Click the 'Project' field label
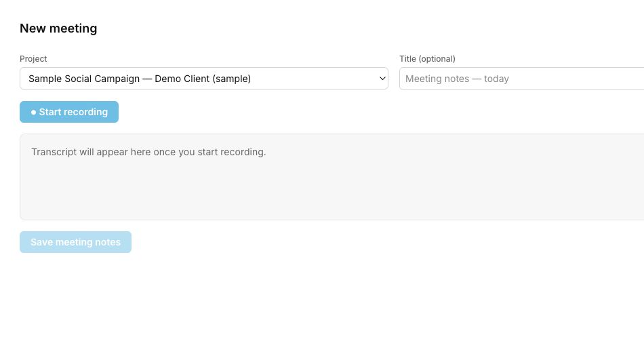644x339 pixels. pyautogui.click(x=33, y=59)
